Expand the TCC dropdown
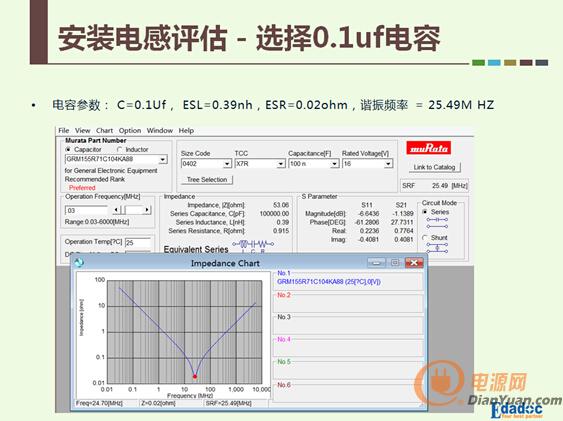This screenshot has height=421, width=563. pos(281,164)
